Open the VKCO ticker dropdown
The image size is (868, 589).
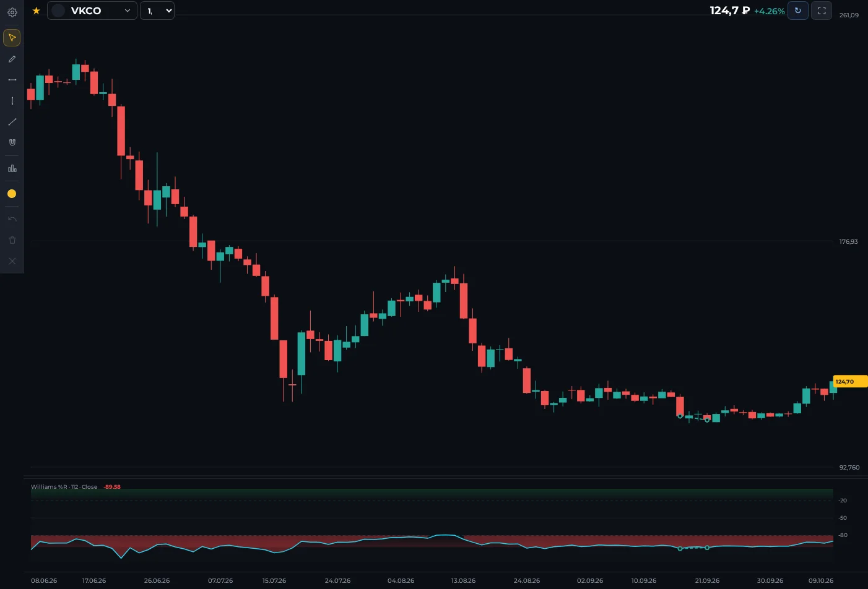[92, 11]
